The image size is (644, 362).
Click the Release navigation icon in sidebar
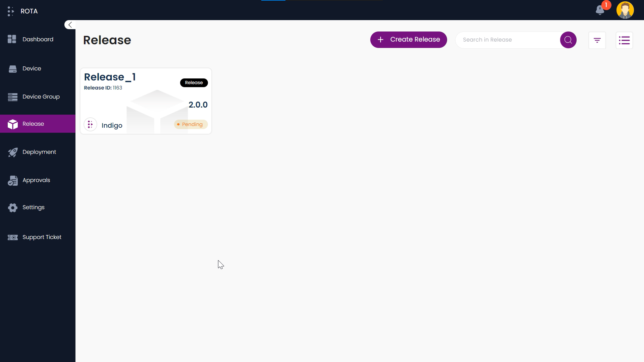click(12, 123)
